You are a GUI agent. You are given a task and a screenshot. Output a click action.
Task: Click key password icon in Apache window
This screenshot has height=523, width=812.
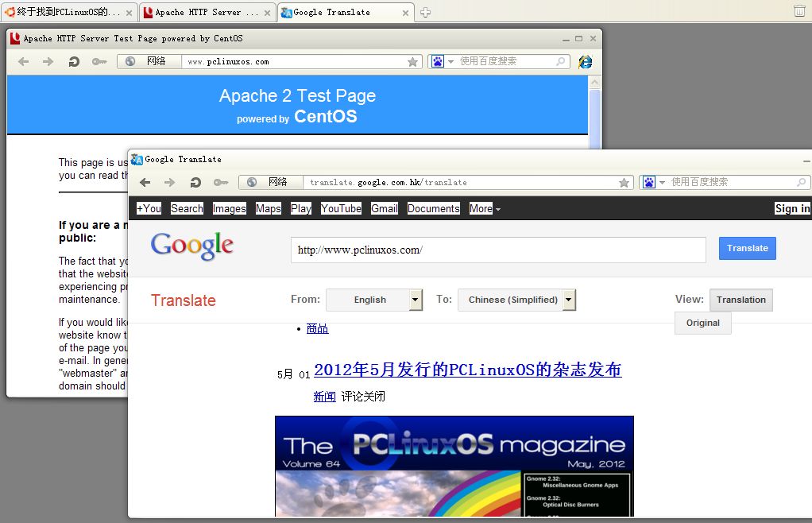[x=99, y=62]
